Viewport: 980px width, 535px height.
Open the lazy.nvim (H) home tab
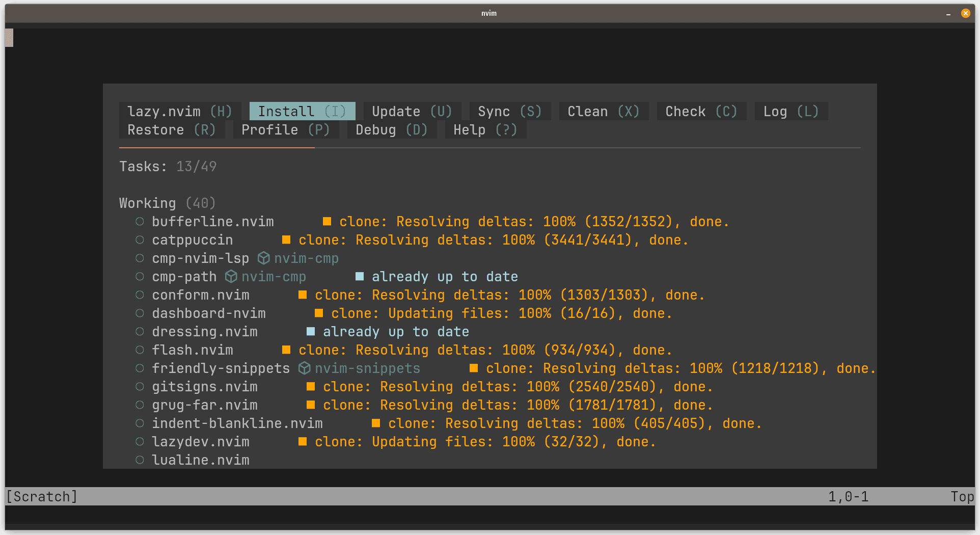point(180,112)
